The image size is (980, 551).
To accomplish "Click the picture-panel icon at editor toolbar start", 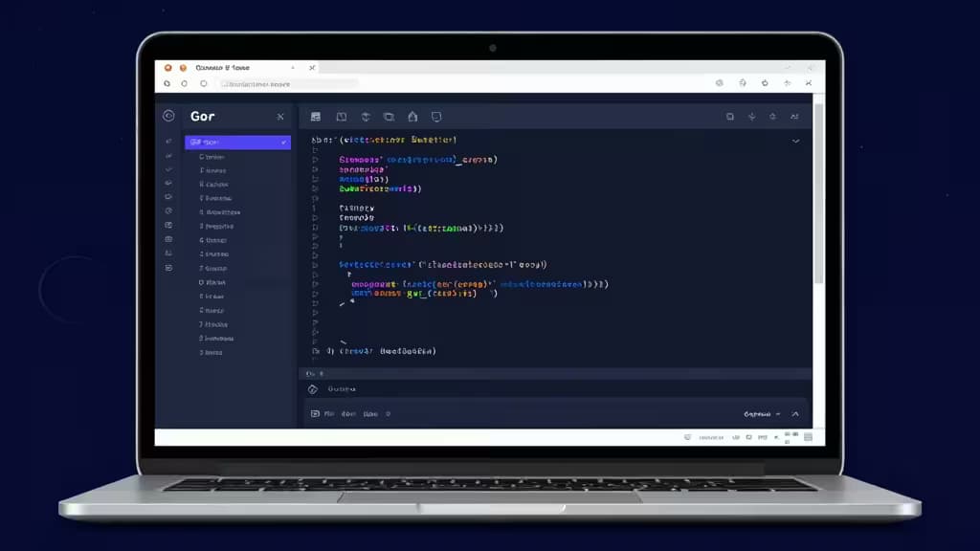I will pyautogui.click(x=316, y=116).
